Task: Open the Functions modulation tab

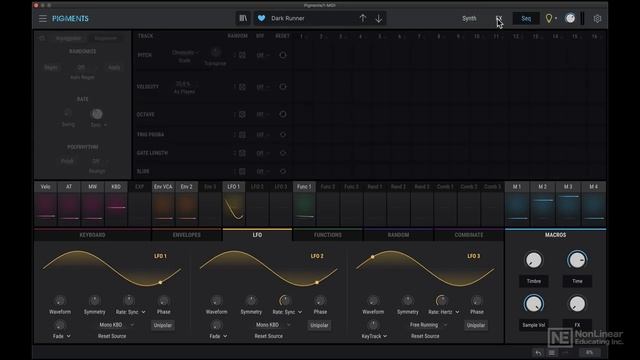Action: click(x=328, y=235)
